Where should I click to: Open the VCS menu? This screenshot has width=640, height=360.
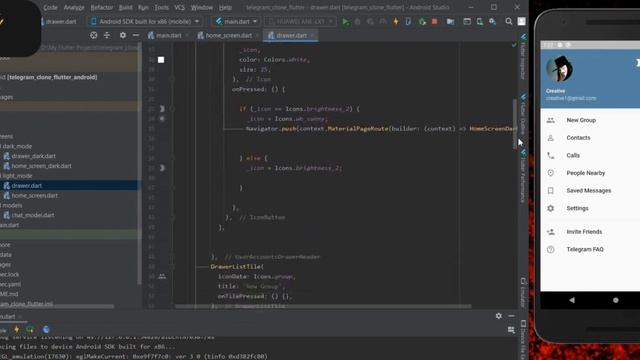click(x=180, y=7)
